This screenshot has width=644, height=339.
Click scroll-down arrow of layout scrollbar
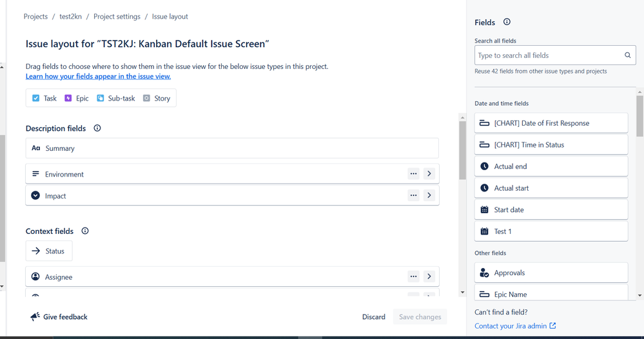click(462, 293)
